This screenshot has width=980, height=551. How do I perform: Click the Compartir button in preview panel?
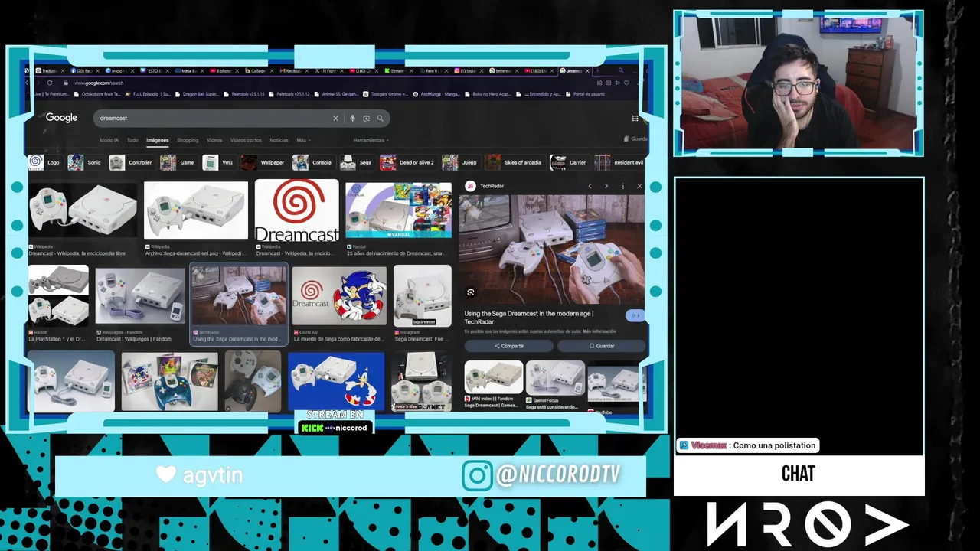click(508, 346)
